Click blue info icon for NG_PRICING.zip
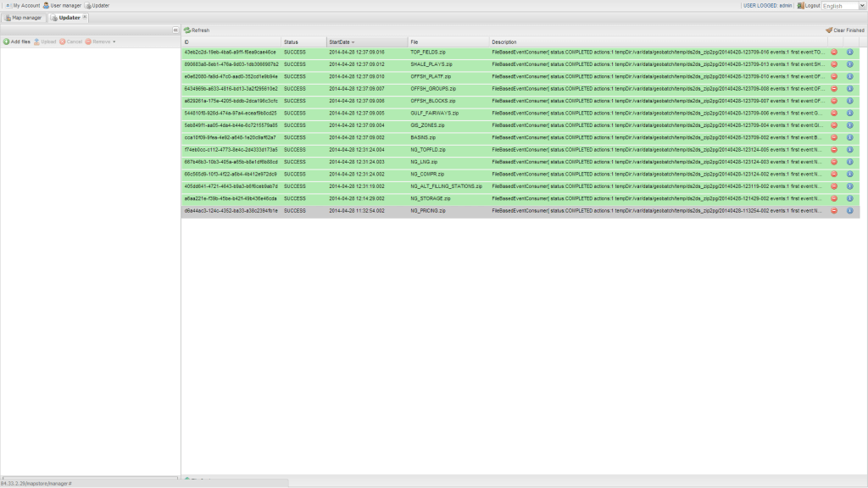Image resolution: width=868 pixels, height=488 pixels. coord(849,210)
